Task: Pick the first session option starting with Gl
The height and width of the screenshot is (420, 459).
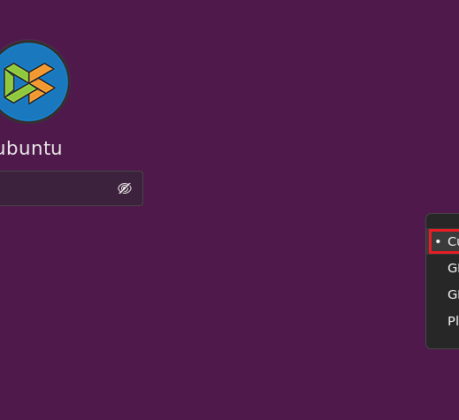Action: click(443, 268)
